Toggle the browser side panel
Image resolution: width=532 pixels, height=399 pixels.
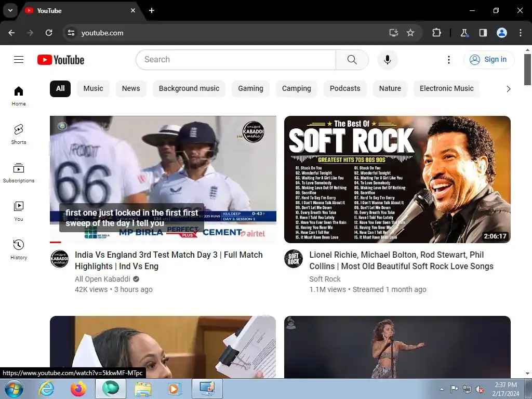[x=483, y=33]
